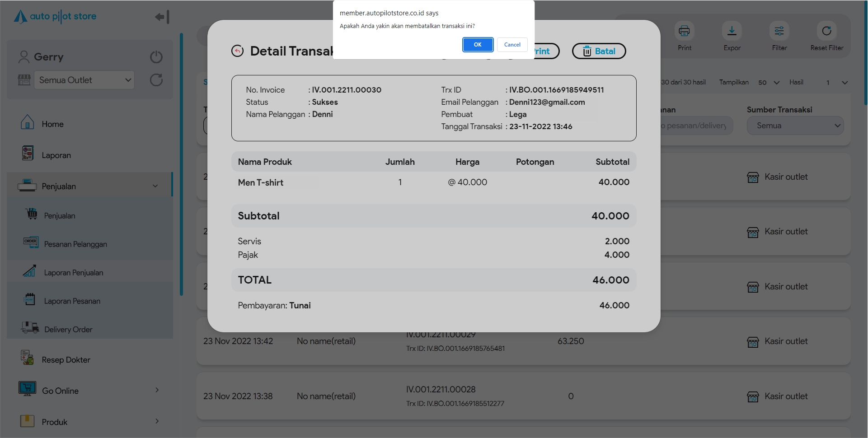The width and height of the screenshot is (868, 438).
Task: Click the refresh outlet icon
Action: (156, 80)
